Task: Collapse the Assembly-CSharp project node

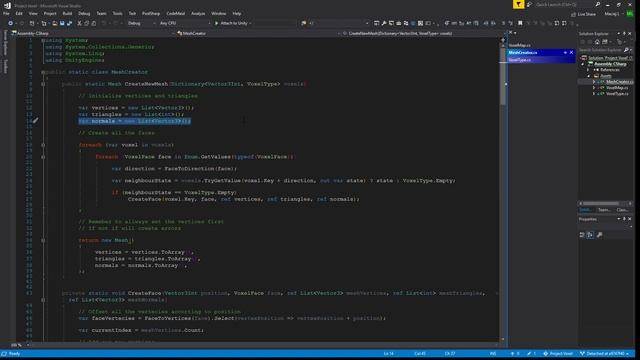Action: (583, 64)
